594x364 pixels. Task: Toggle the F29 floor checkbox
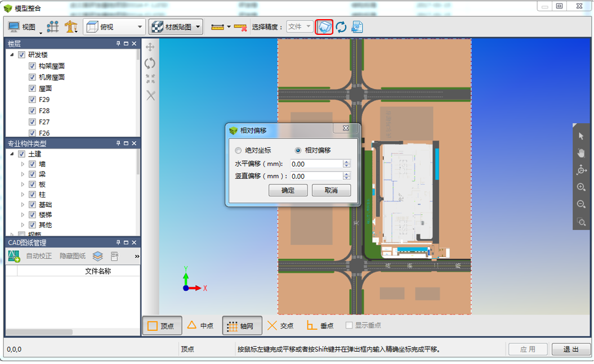pos(32,100)
